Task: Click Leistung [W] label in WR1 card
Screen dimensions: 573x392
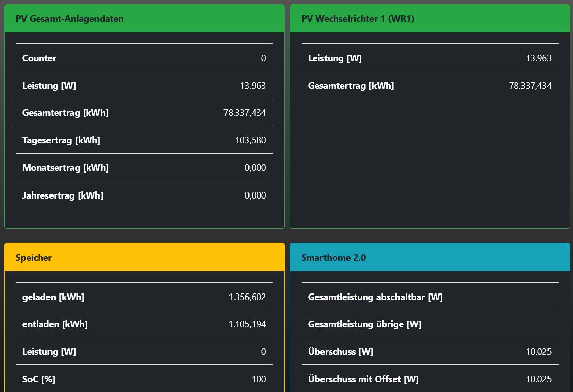Action: (x=335, y=58)
